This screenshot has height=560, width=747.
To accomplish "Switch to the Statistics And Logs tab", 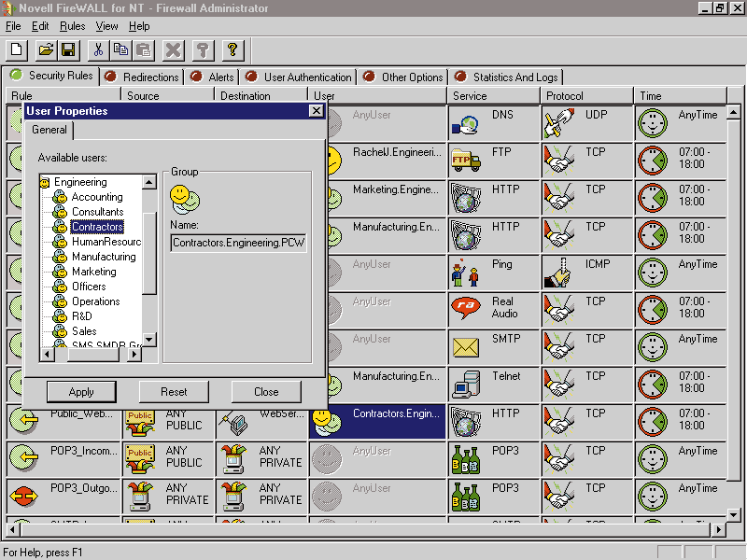I will click(x=507, y=77).
